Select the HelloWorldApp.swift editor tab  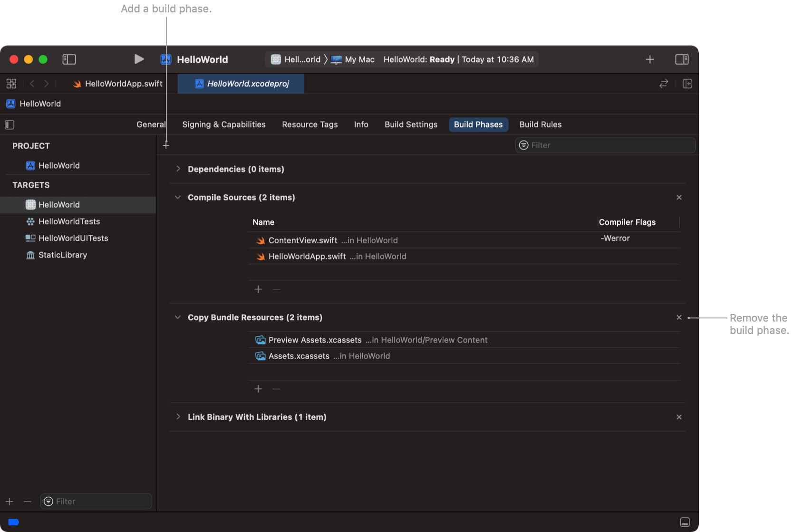pos(117,84)
